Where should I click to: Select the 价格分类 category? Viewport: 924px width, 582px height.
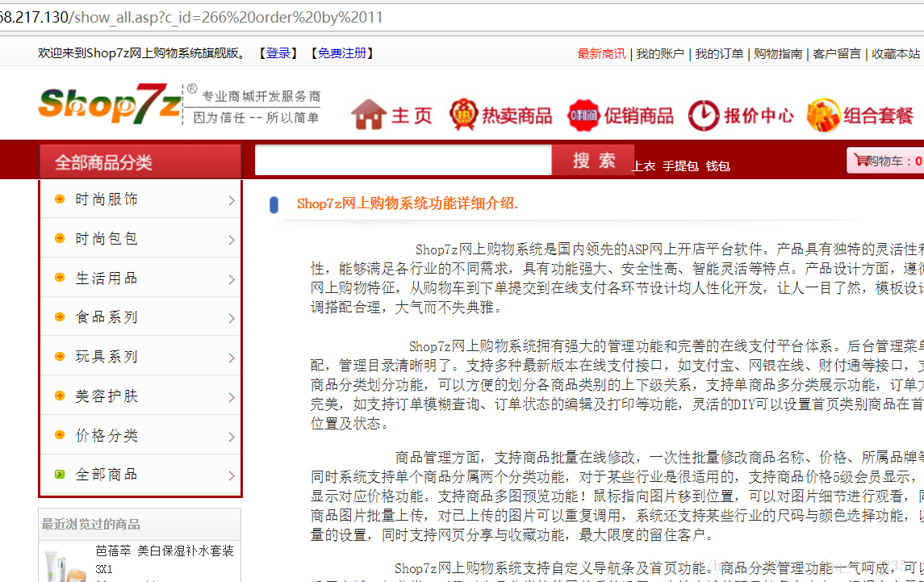click(x=107, y=435)
